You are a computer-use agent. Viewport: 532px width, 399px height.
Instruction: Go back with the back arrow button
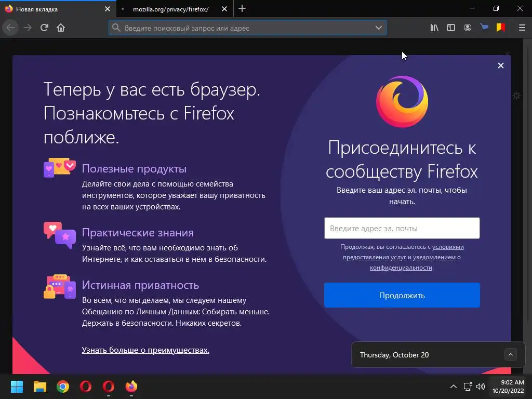point(10,28)
